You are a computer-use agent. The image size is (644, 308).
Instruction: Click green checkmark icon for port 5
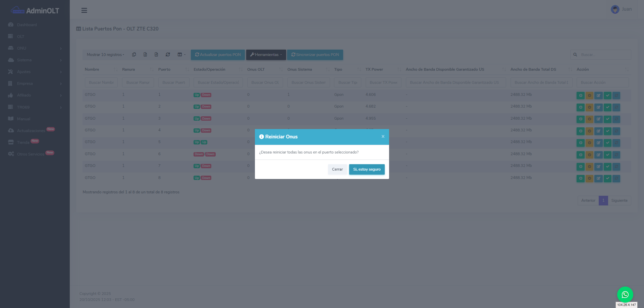607,143
